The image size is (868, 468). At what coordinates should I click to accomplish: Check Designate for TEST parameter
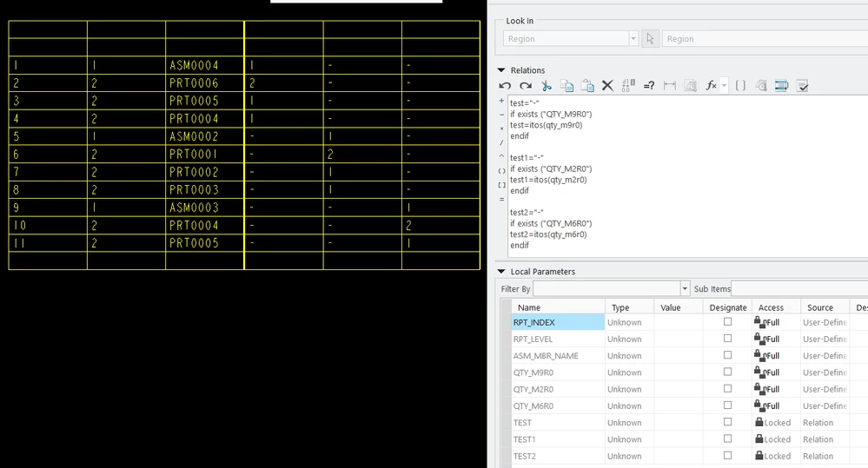point(727,422)
